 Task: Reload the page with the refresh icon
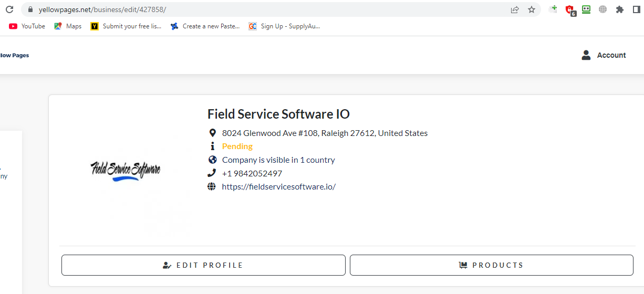tap(9, 9)
